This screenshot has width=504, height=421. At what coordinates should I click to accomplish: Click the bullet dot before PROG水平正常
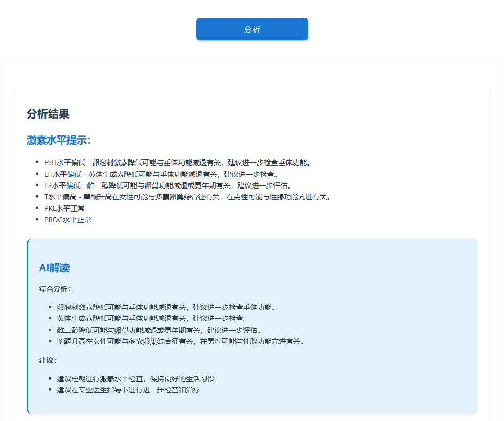(x=37, y=220)
